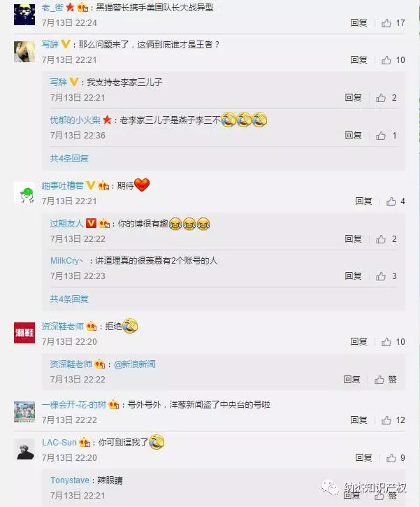Open 老_街's avatar thumbnail
This screenshot has width=420, height=507.
(24, 15)
